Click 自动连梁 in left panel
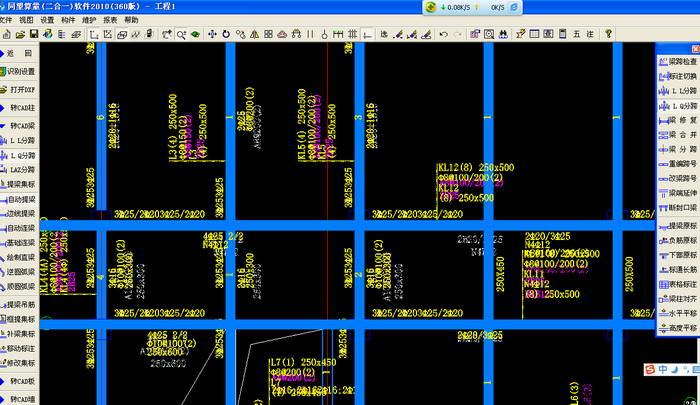700x405 pixels. pyautogui.click(x=19, y=228)
